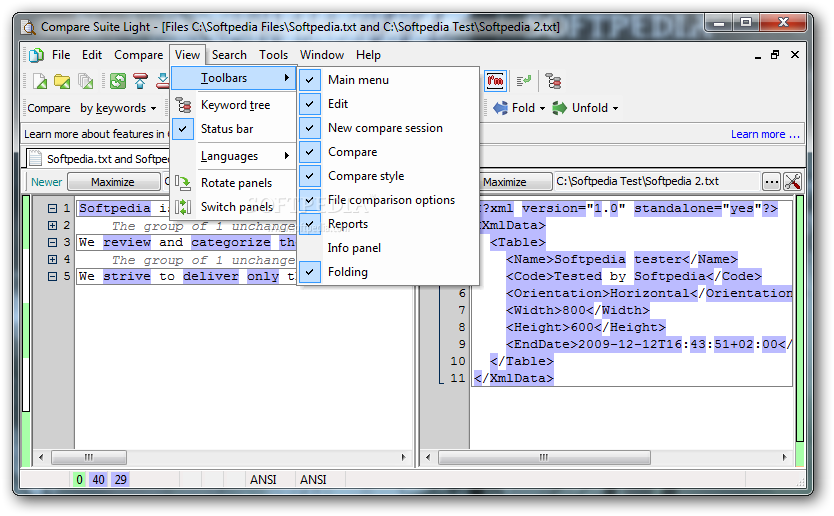This screenshot has height=516, width=834.
Task: Click the compare folders toolbar icon
Action: 62,81
